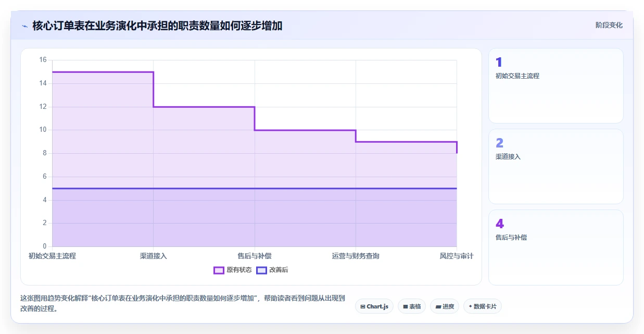
Task: Click the icon in the 进度 tag
Action: [438, 307]
